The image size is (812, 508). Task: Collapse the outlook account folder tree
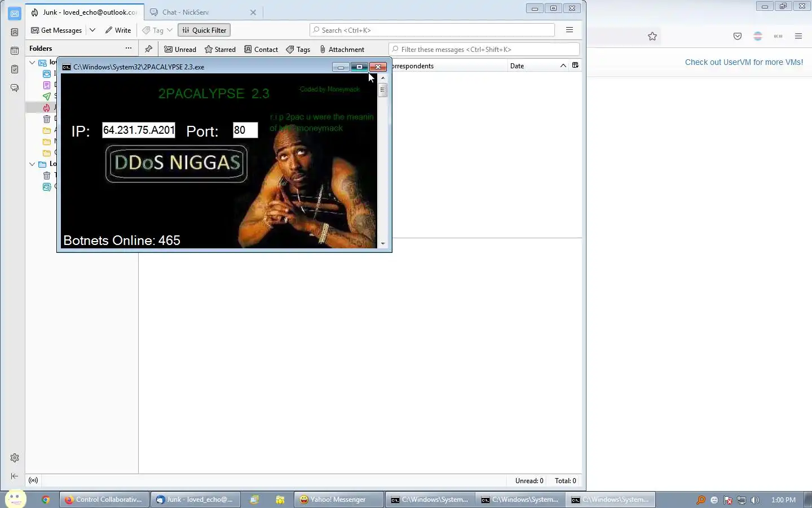click(32, 63)
